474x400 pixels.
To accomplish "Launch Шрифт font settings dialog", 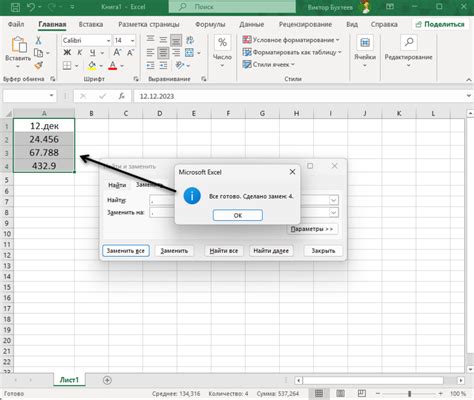I will point(136,79).
